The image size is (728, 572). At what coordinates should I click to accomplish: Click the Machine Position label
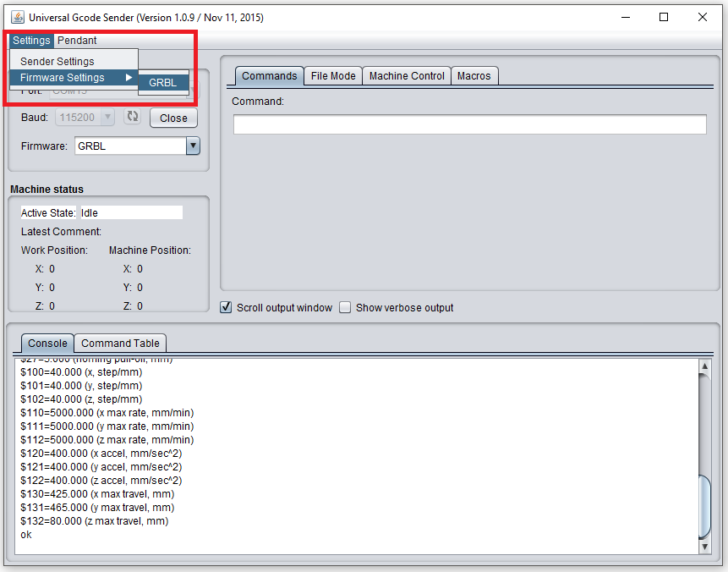pos(150,250)
